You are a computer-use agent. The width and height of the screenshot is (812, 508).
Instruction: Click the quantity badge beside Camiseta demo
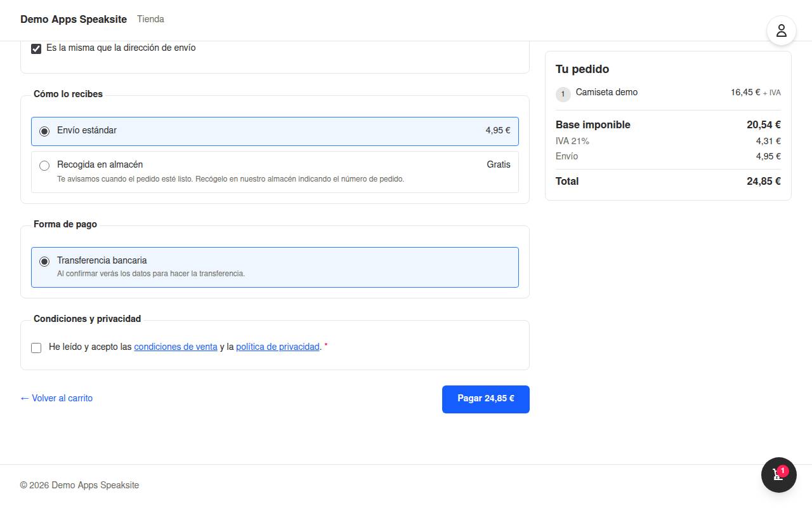point(563,94)
